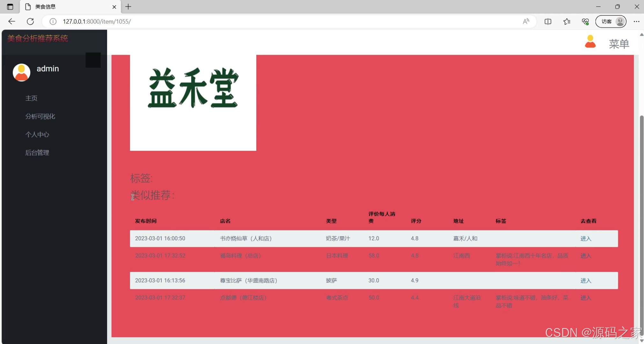
Task: Navigate to 主页 in the sidebar
Action: coord(31,98)
